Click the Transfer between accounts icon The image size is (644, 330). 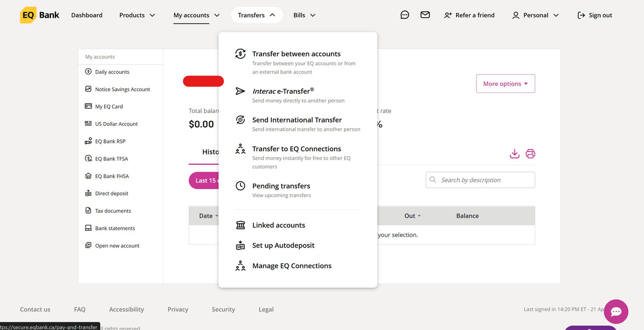tap(240, 54)
